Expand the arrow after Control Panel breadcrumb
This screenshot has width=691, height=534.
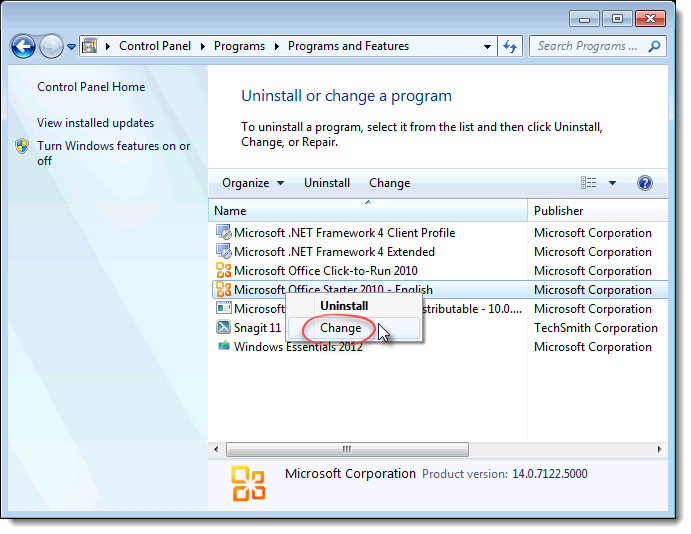pos(203,46)
